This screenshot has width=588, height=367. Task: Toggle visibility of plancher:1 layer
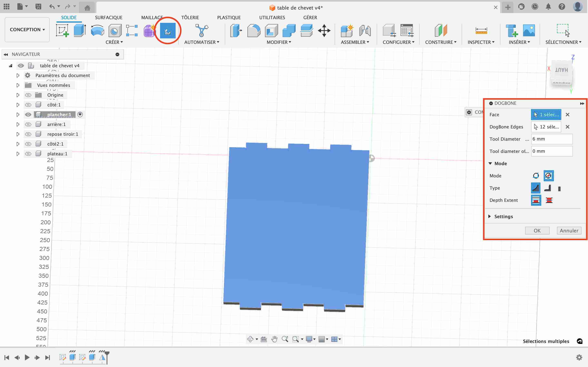(28, 114)
